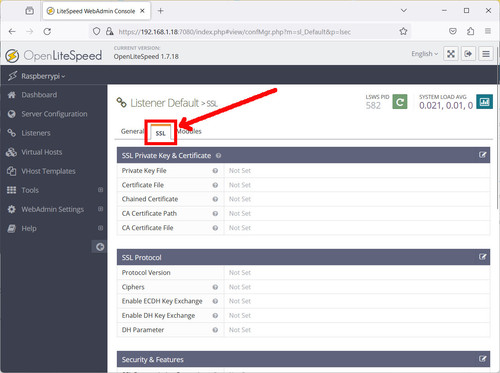
Task: Show help for Chained Certificate
Action: [x=215, y=199]
